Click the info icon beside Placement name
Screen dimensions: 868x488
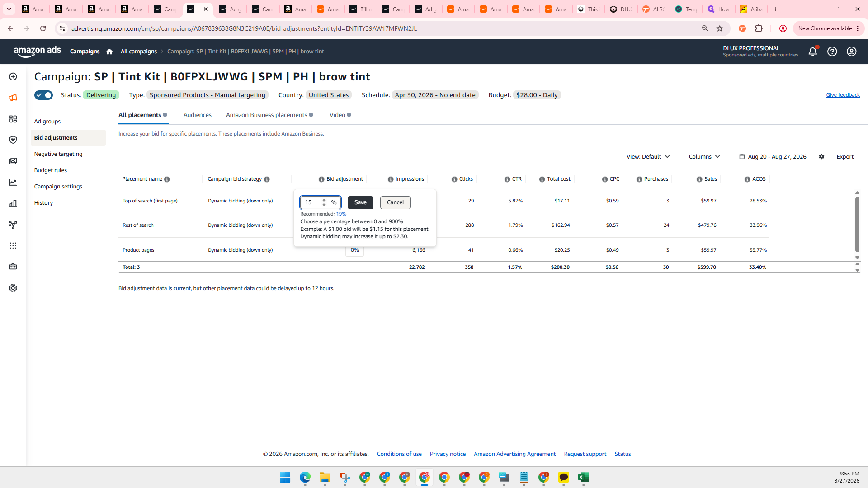point(167,179)
